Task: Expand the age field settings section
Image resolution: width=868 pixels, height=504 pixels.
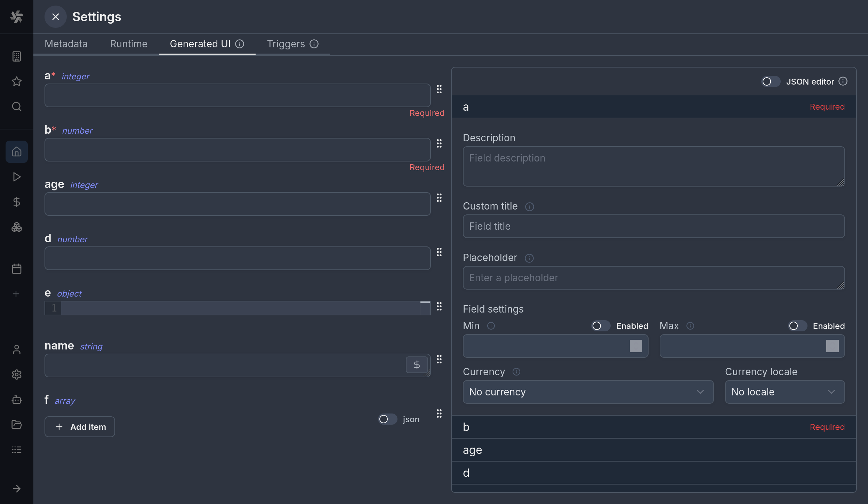Action: pos(653,450)
